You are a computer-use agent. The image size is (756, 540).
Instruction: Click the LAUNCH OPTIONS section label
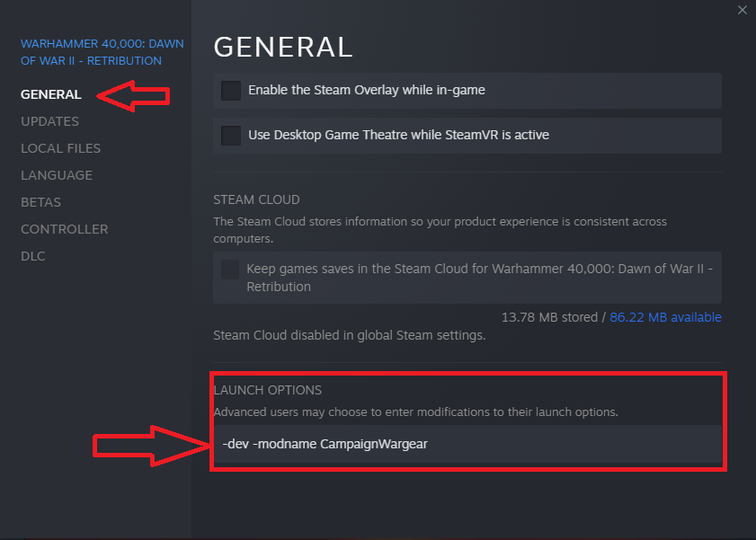click(x=267, y=390)
